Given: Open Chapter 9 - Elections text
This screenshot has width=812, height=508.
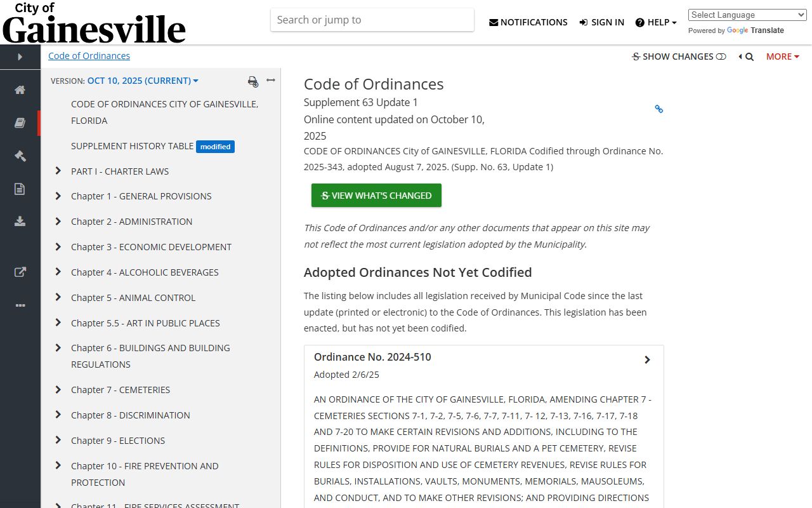Looking at the screenshot, I should (118, 441).
